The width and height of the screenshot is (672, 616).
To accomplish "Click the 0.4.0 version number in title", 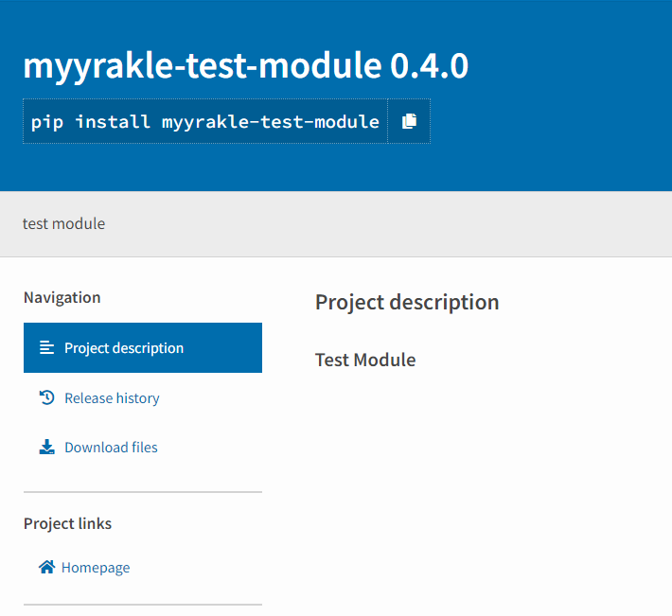I will pos(429,65).
